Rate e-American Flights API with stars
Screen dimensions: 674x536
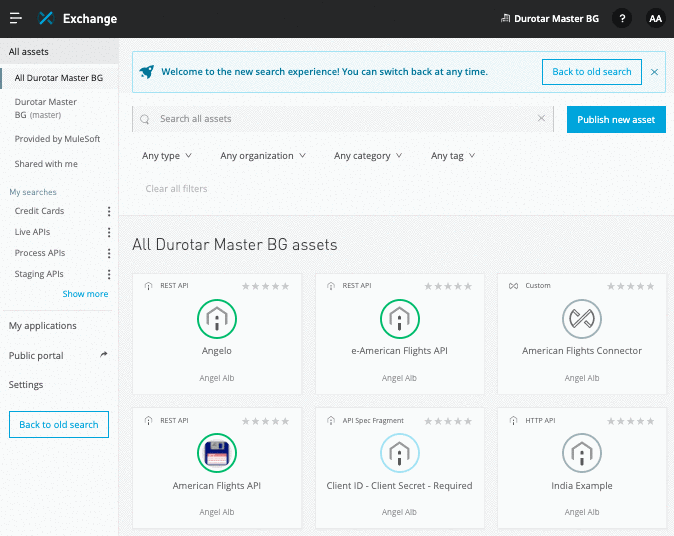coord(448,286)
